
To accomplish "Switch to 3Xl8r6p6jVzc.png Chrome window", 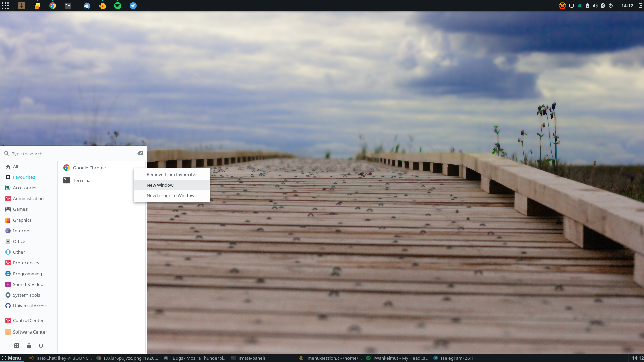I will [x=127, y=358].
